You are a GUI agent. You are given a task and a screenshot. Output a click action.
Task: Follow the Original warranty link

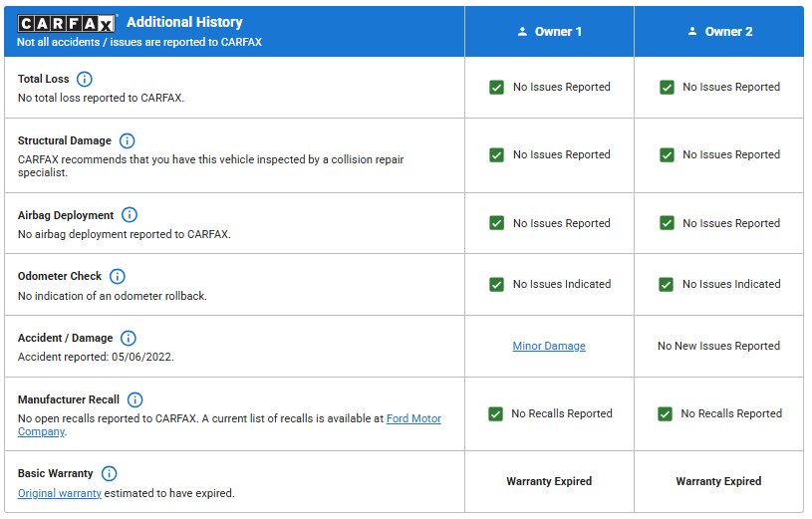[60, 494]
